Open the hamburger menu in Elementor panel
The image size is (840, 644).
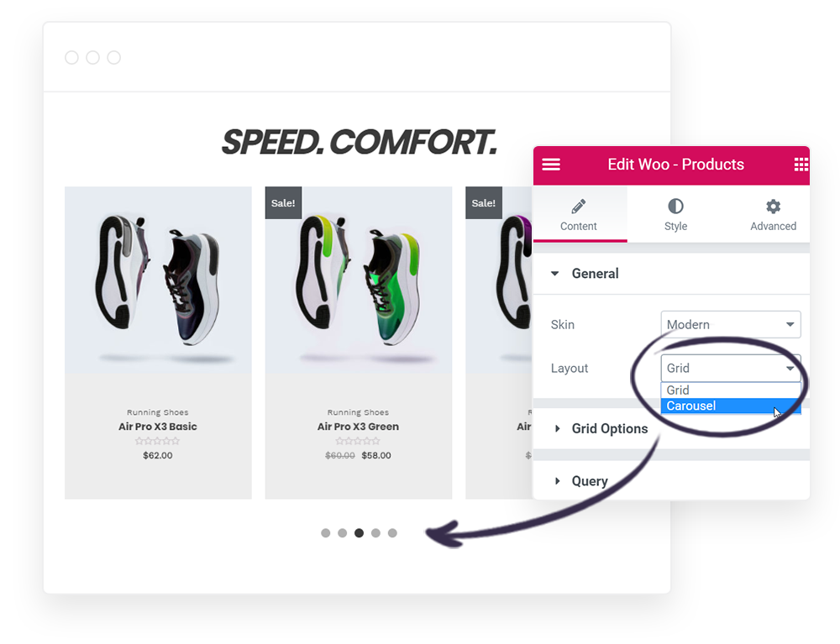pyautogui.click(x=551, y=165)
